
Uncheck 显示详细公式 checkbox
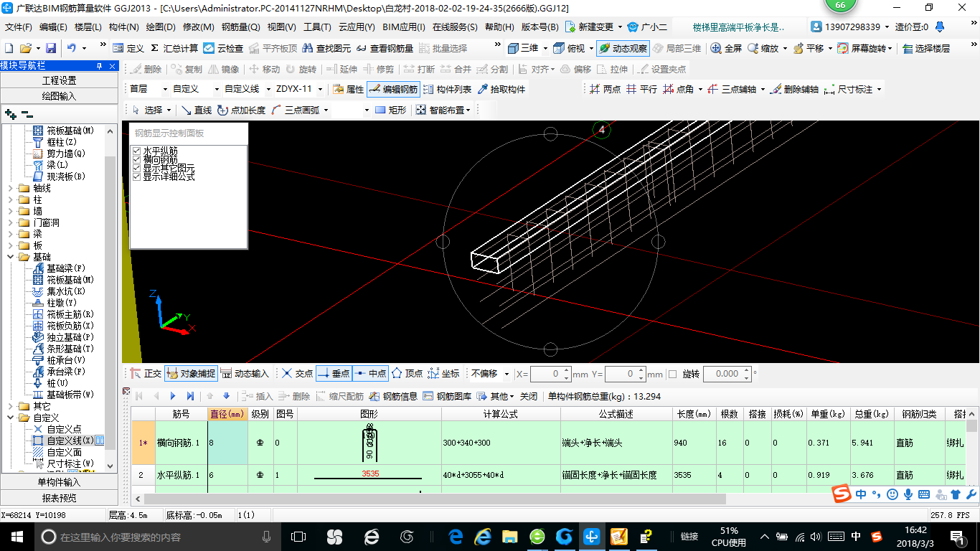click(x=137, y=176)
